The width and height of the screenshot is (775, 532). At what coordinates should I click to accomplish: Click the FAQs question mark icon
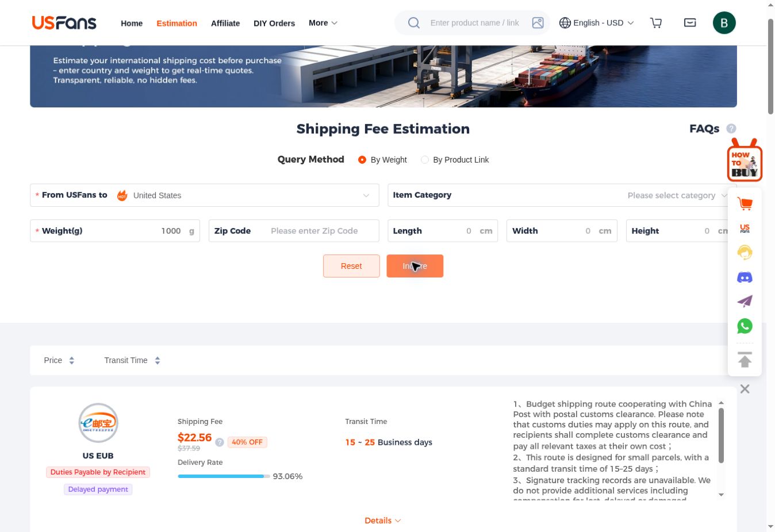pos(731,129)
